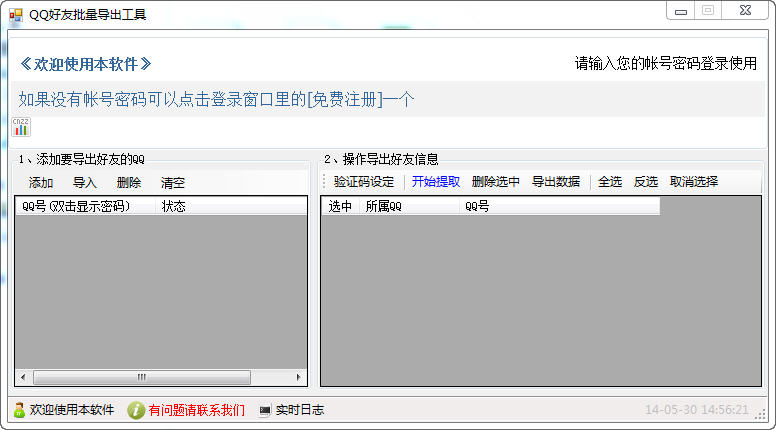Image resolution: width=776 pixels, height=430 pixels.
Task: Click the horizontal scrollbar thumb in QQ list
Action: click(142, 378)
